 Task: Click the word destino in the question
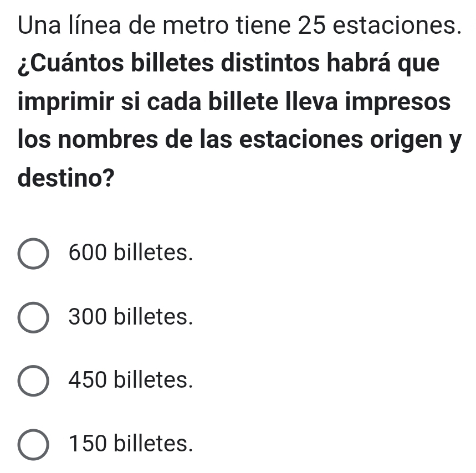click(x=58, y=177)
